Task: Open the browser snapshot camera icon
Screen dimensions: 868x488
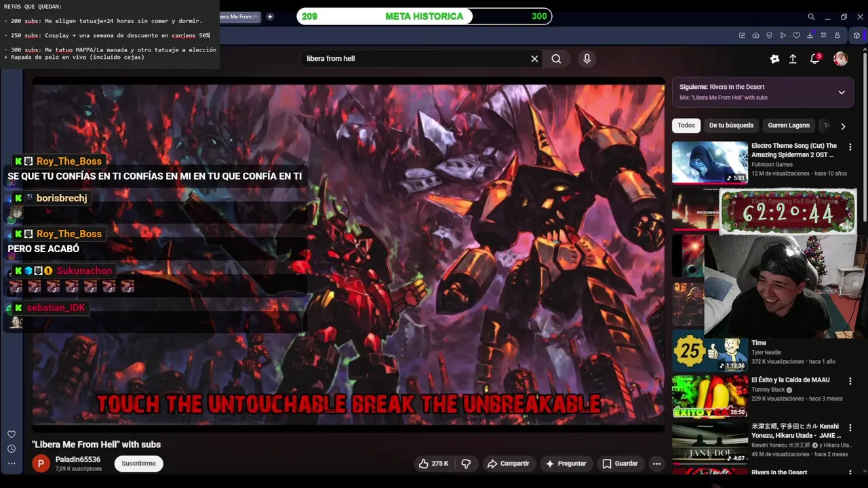Action: pos(755,35)
